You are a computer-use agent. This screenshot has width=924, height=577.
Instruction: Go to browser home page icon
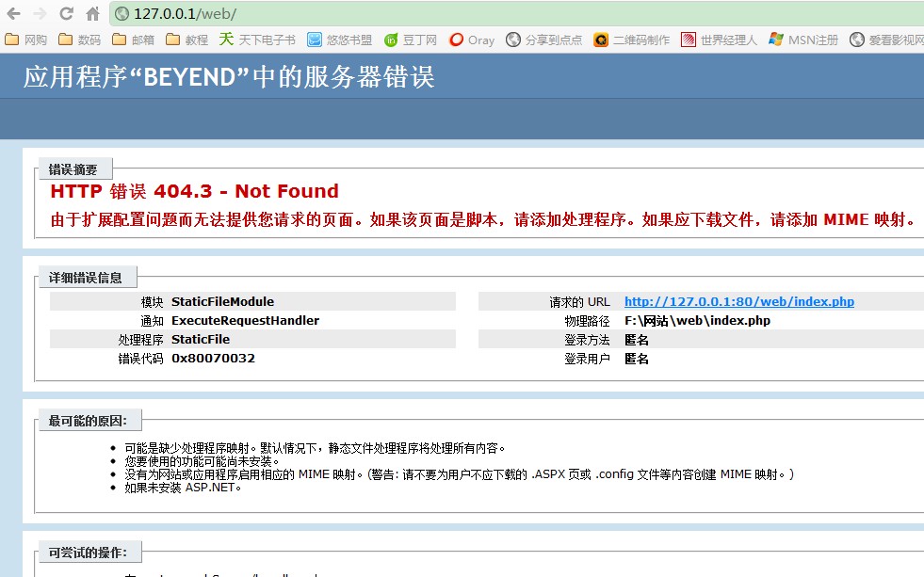pyautogui.click(x=92, y=13)
